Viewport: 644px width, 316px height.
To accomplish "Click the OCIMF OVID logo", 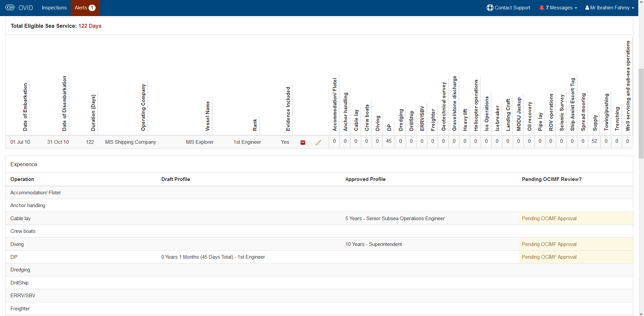I will [x=10, y=7].
